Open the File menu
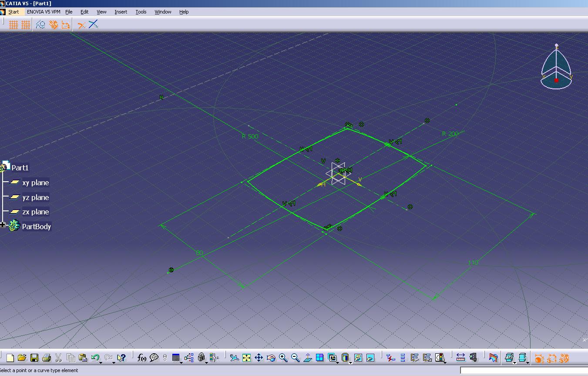The width and height of the screenshot is (588, 376). [x=69, y=12]
